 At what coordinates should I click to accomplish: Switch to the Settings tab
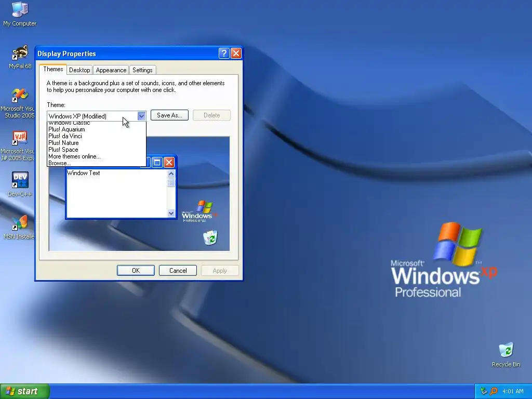[142, 70]
